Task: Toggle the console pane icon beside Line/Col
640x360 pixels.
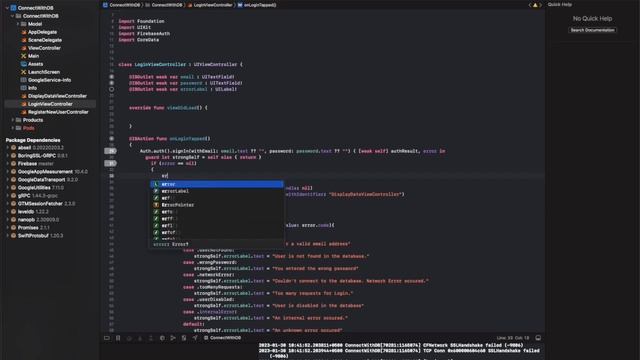Action: click(538, 338)
